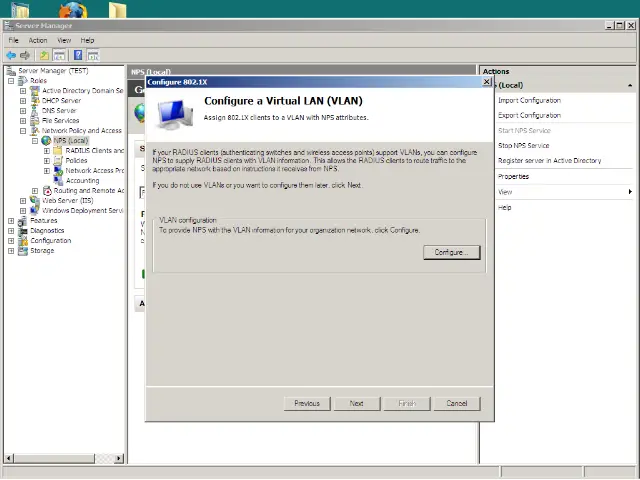Select the Accounting tree label

point(82,180)
